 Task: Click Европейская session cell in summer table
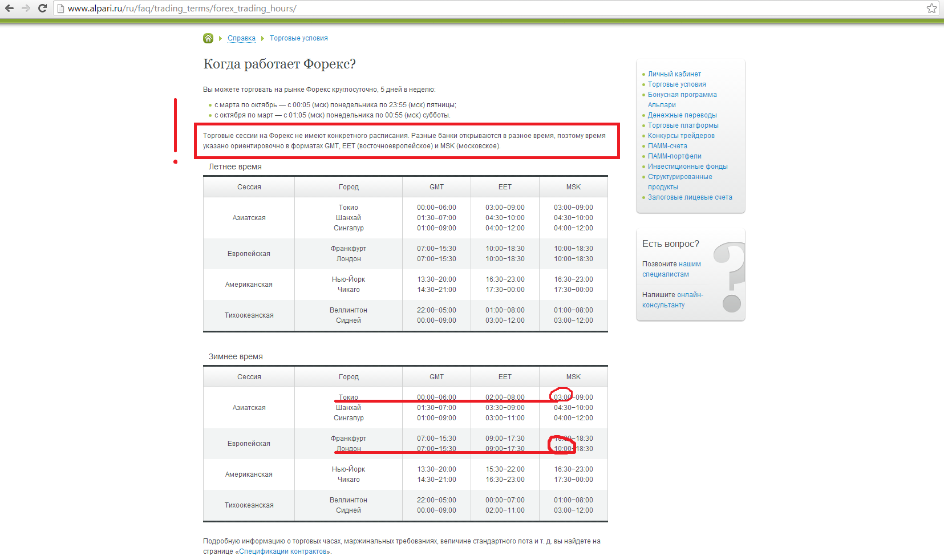249,254
